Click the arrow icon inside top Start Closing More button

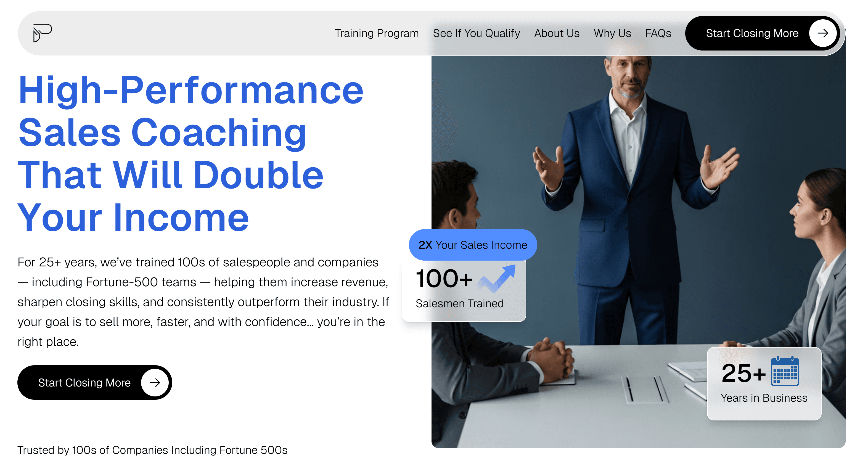click(x=823, y=33)
